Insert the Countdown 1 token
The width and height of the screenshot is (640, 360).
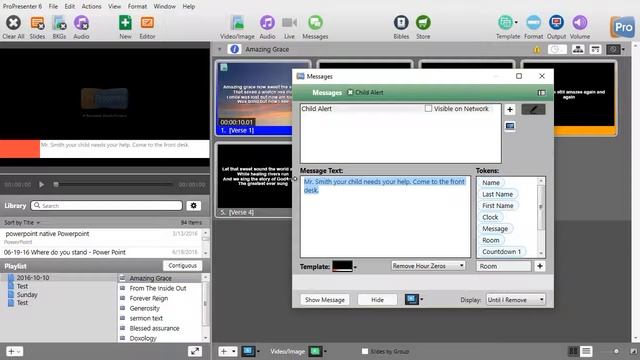[502, 252]
